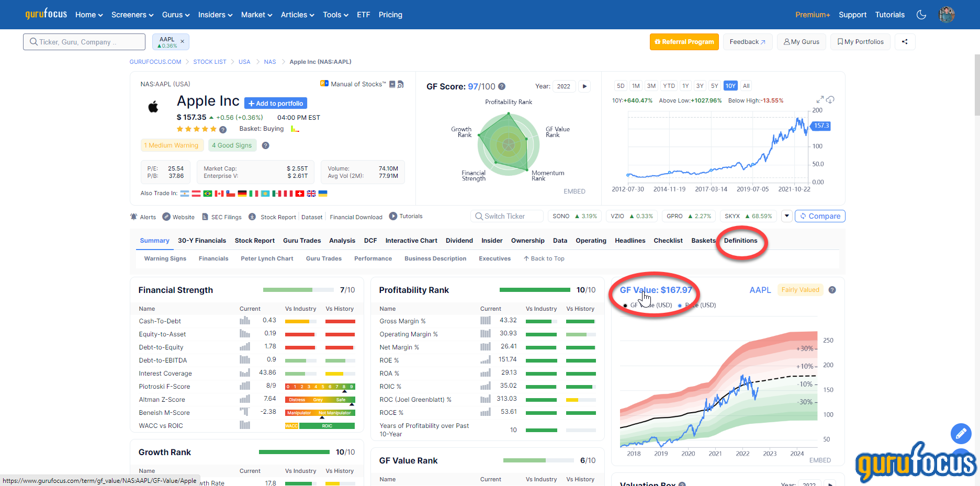Screen dimensions: 980x486
Task: Expand the Articles menu dropdown
Action: pos(297,15)
